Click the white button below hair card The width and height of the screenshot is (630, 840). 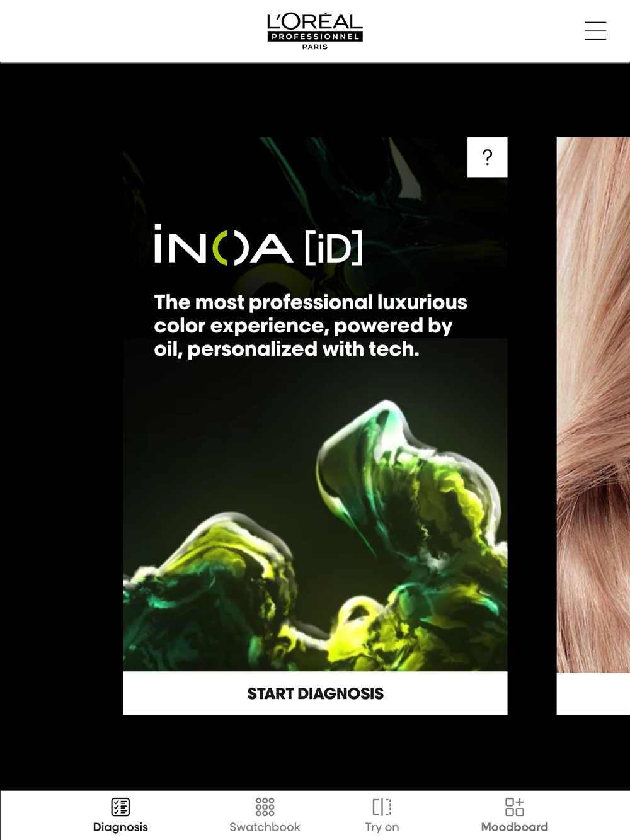[x=593, y=693]
